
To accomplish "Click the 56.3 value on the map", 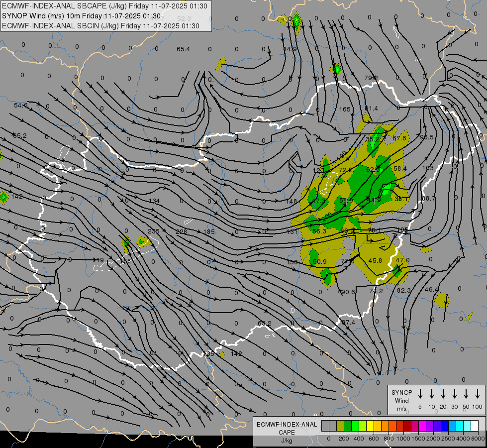I will point(319,231).
